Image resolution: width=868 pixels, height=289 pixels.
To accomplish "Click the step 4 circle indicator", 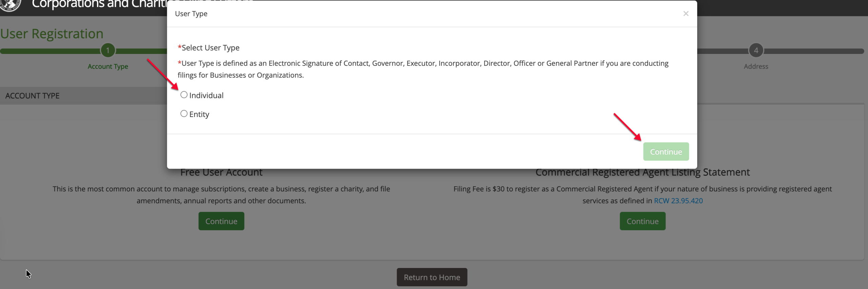I will point(756,51).
